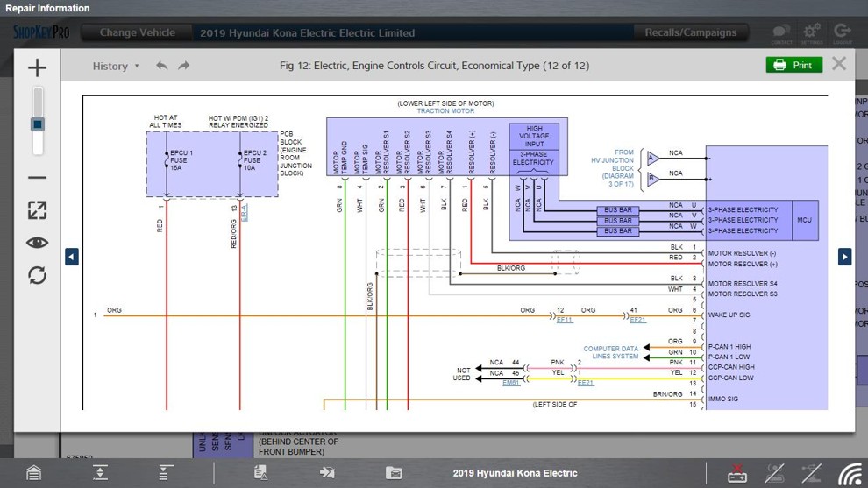Zoom out with the minus icon

click(37, 178)
